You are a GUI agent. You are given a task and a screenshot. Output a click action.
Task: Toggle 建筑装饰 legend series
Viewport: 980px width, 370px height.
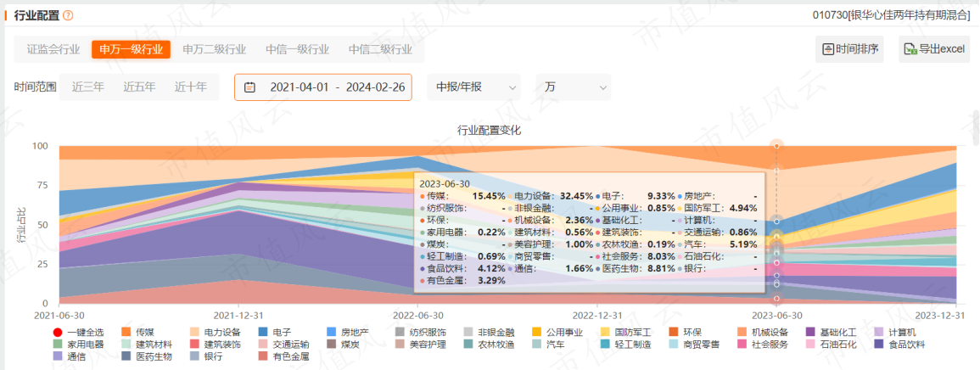click(x=215, y=345)
